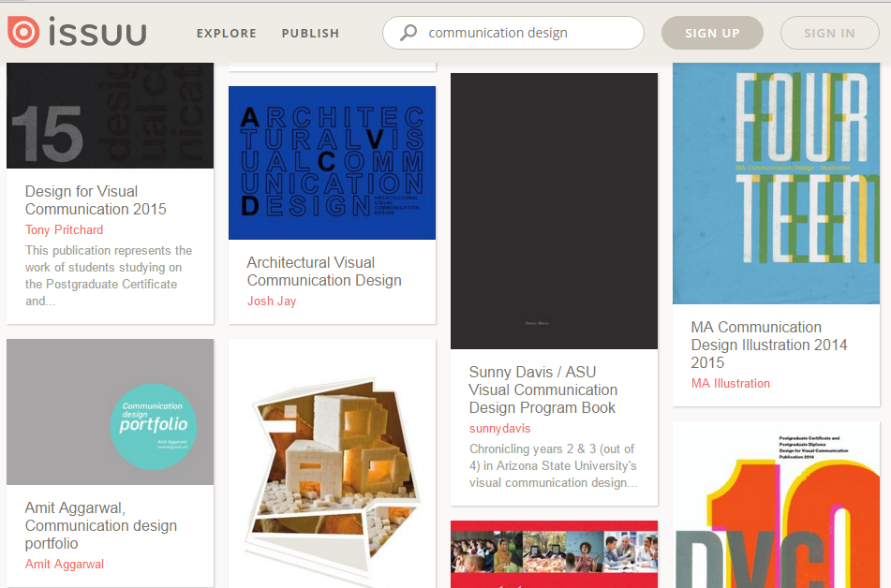Click the issuu logo icon
Viewport: 891px width, 588px height.
coord(23,32)
